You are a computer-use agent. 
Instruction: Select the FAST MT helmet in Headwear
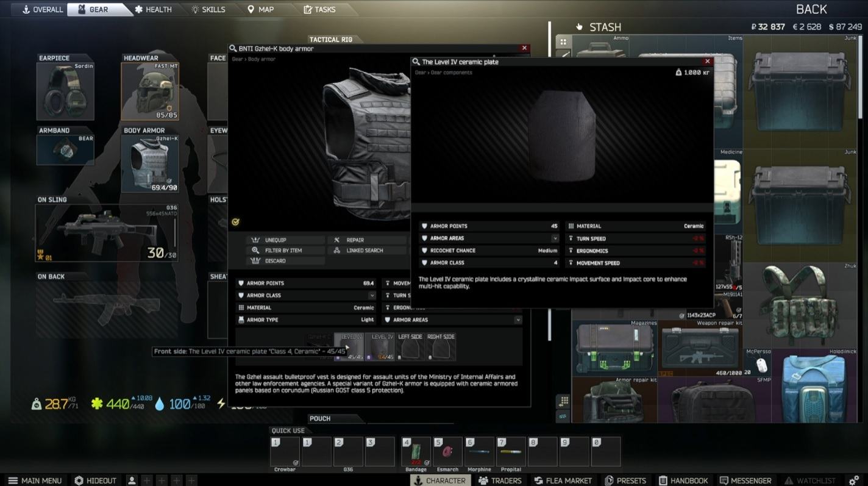[150, 91]
